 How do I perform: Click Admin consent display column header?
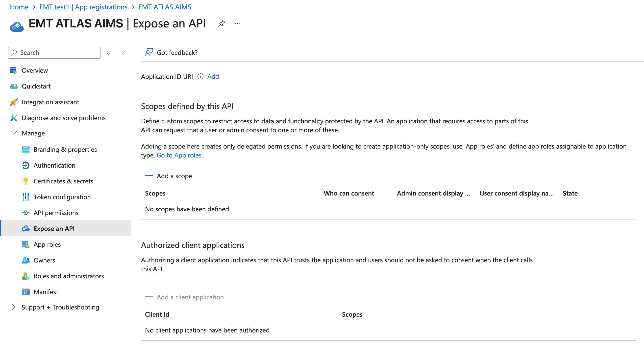(x=434, y=193)
